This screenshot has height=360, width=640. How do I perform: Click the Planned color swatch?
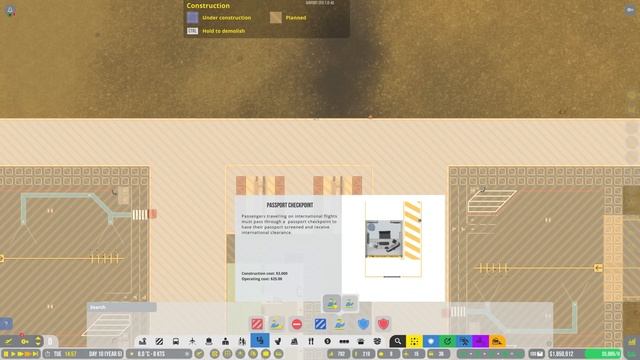[276, 18]
